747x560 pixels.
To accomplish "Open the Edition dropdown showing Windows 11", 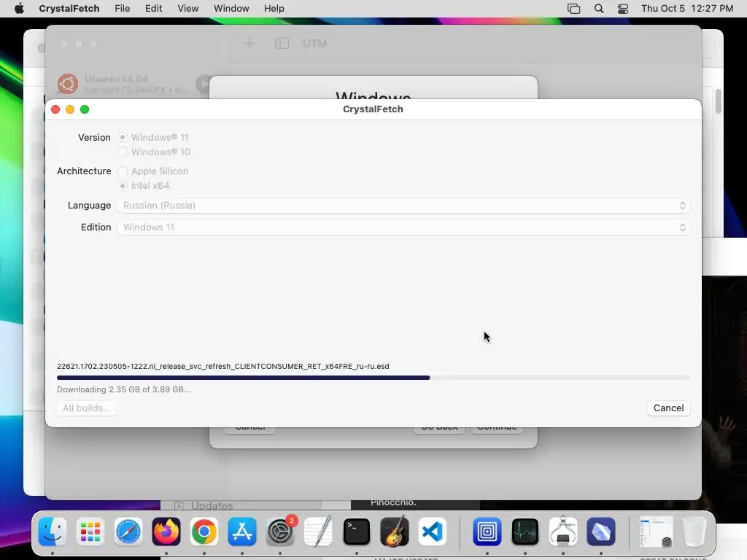I will 403,227.
